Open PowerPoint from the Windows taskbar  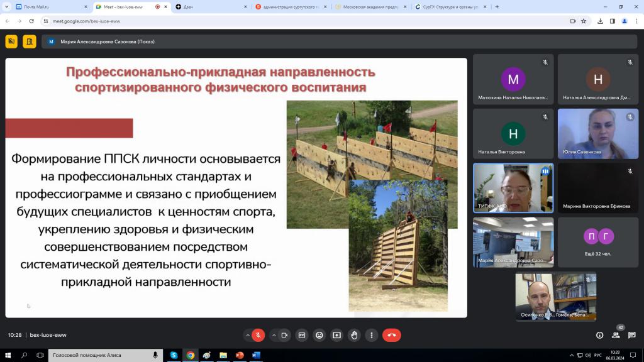(240, 355)
